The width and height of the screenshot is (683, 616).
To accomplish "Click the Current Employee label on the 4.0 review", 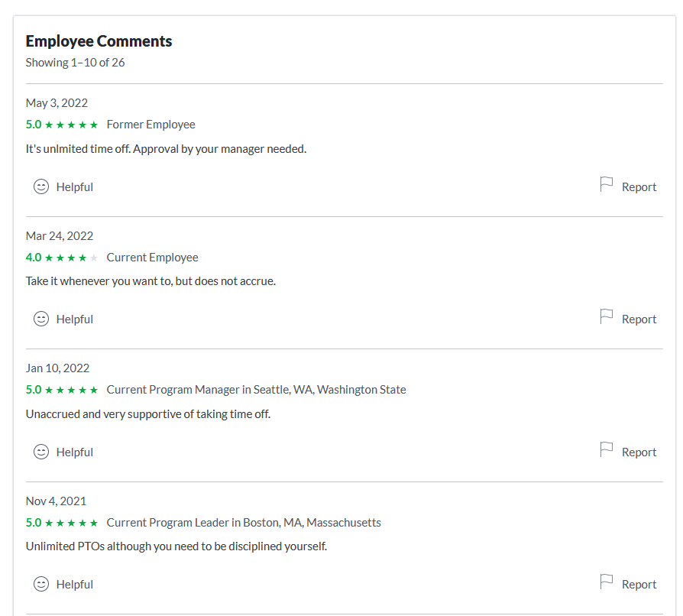I will point(152,257).
